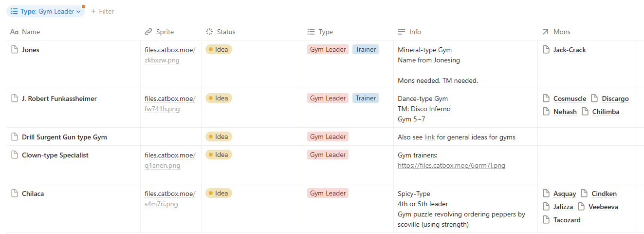Open the Discargo related page
The width and height of the screenshot is (644, 234).
pyautogui.click(x=615, y=98)
